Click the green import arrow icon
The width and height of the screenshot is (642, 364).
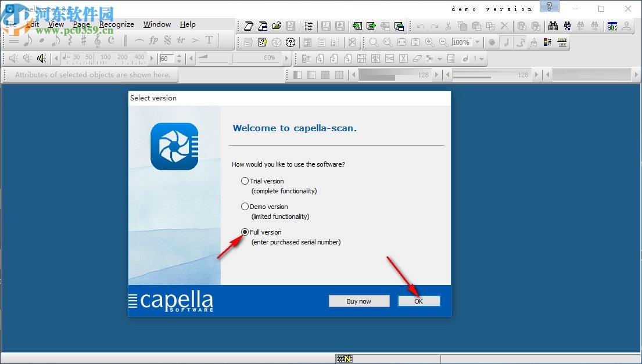pyautogui.click(x=357, y=26)
